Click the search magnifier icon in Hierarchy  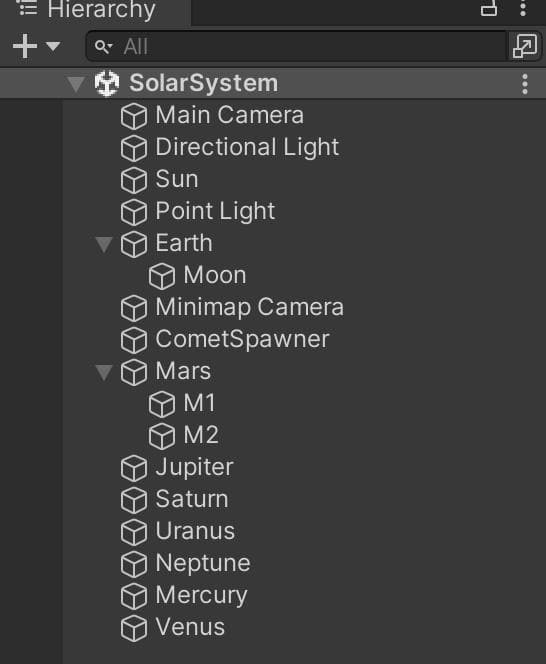coord(103,47)
